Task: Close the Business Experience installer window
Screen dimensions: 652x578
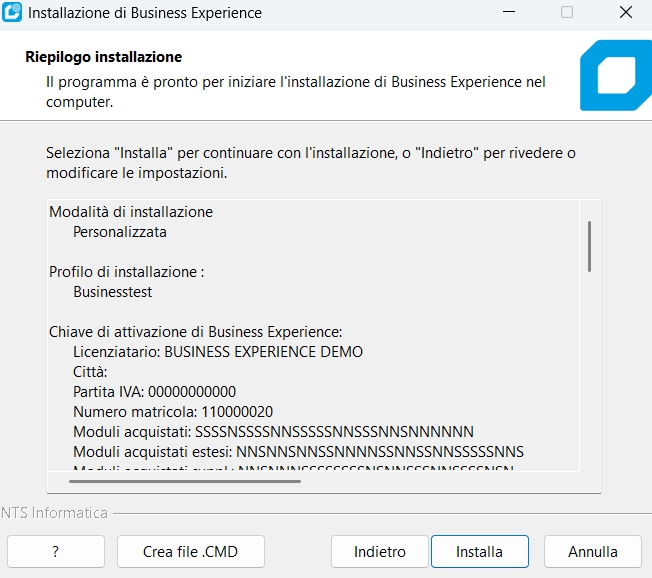Action: coord(624,14)
